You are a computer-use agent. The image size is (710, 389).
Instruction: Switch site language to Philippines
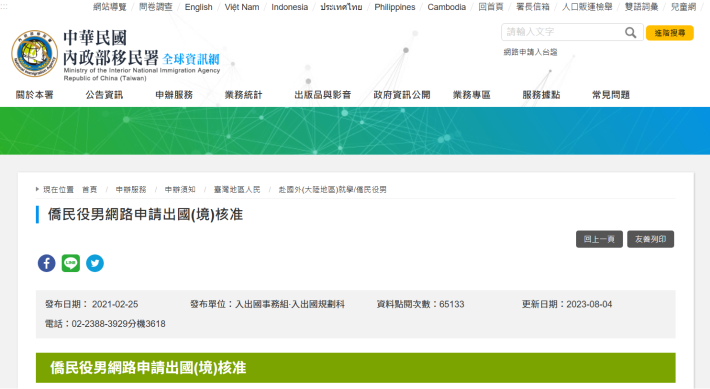click(395, 7)
